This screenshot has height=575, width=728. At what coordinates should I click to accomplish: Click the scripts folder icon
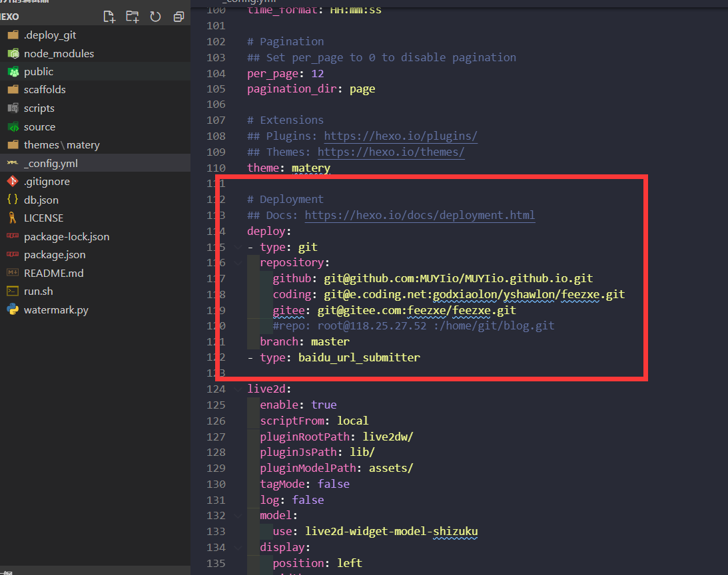click(x=13, y=108)
